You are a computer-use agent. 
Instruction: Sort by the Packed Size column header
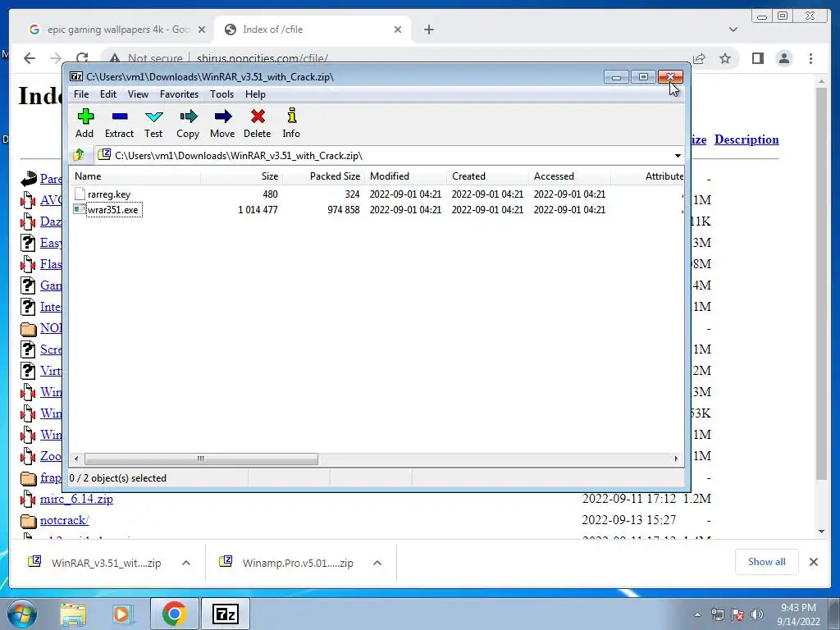pyautogui.click(x=323, y=176)
